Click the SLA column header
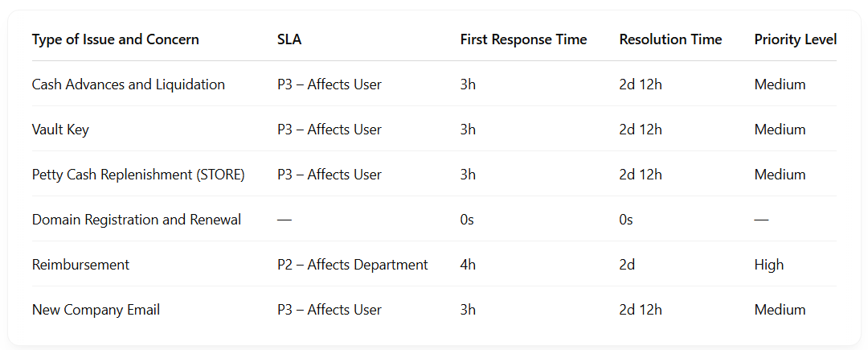The height and width of the screenshot is (350, 868). (x=289, y=39)
